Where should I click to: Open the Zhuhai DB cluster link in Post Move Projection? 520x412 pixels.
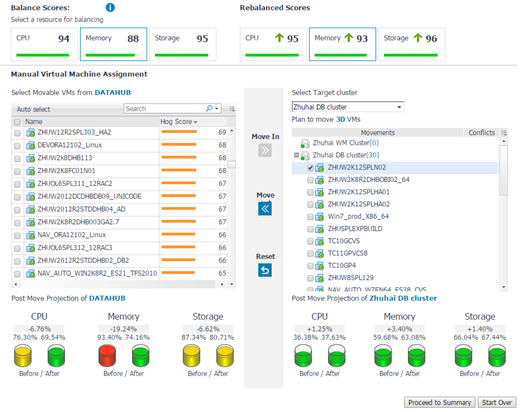(x=403, y=298)
